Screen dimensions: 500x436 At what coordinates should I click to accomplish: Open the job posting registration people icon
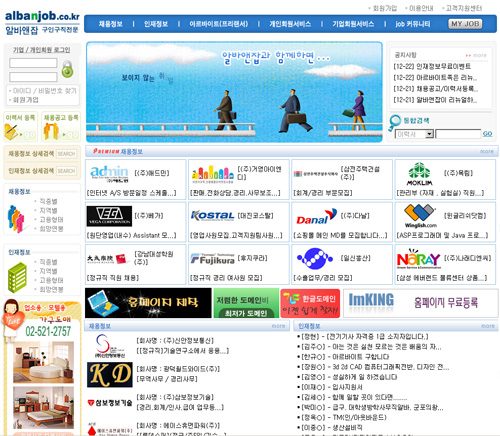pyautogui.click(x=51, y=131)
